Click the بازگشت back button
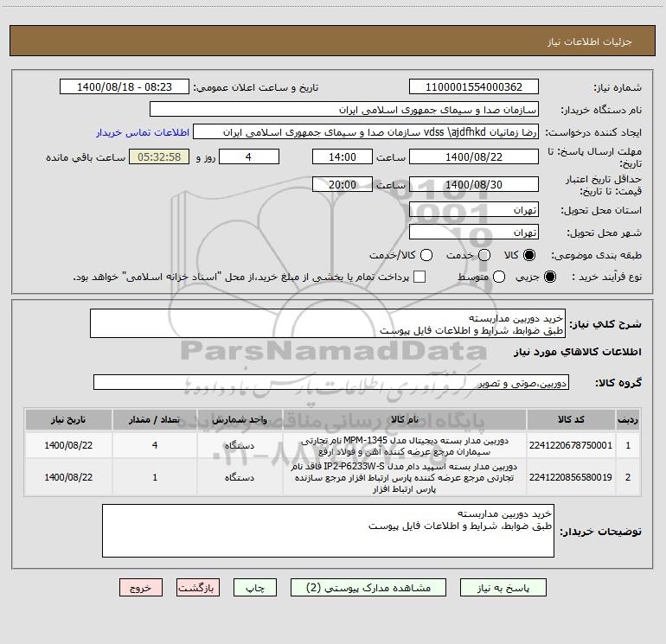Viewport: 666px width, 644px height. [x=198, y=588]
